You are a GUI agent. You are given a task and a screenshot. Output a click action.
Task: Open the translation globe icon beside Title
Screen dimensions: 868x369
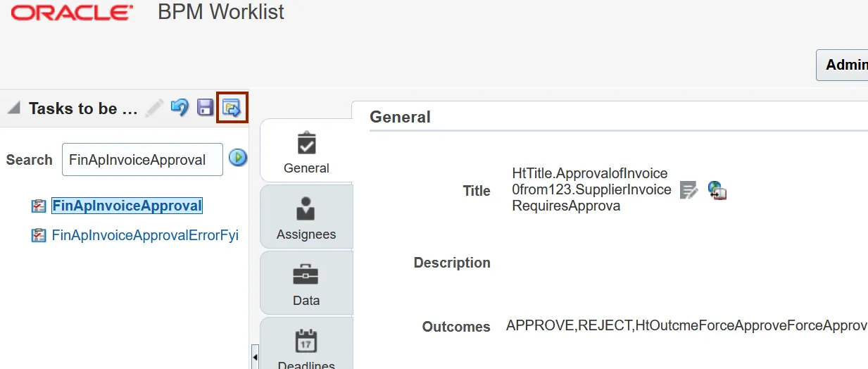(717, 190)
